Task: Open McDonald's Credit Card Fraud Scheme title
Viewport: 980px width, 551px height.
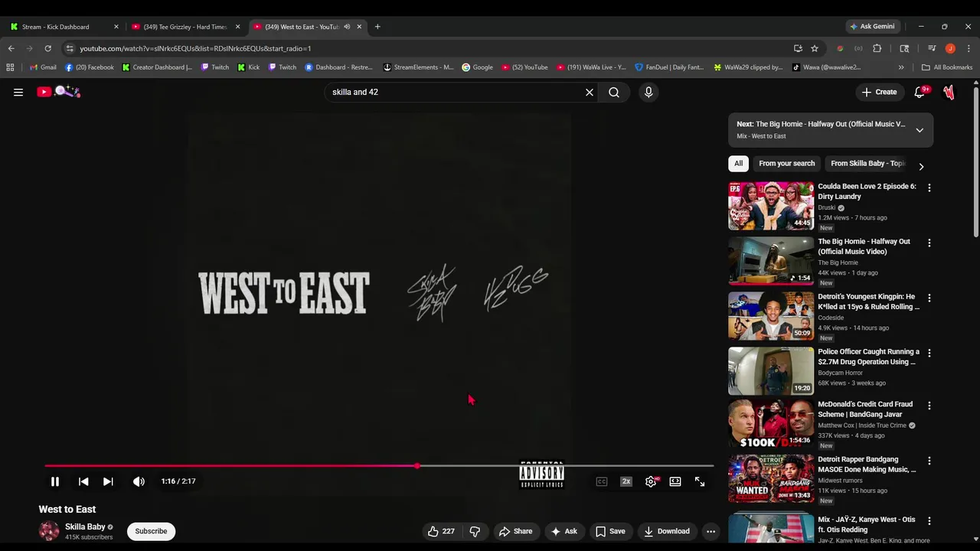Action: click(x=865, y=409)
